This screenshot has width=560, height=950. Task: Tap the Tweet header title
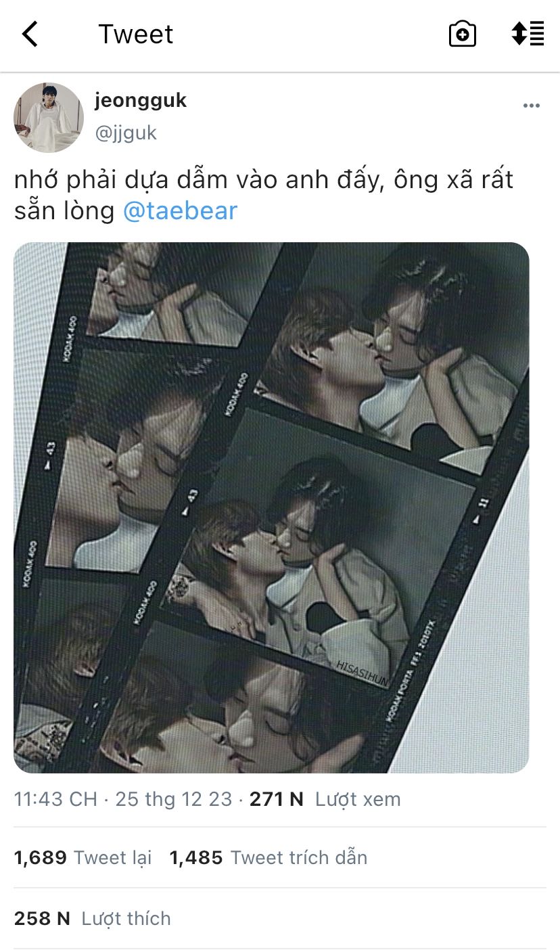136,34
